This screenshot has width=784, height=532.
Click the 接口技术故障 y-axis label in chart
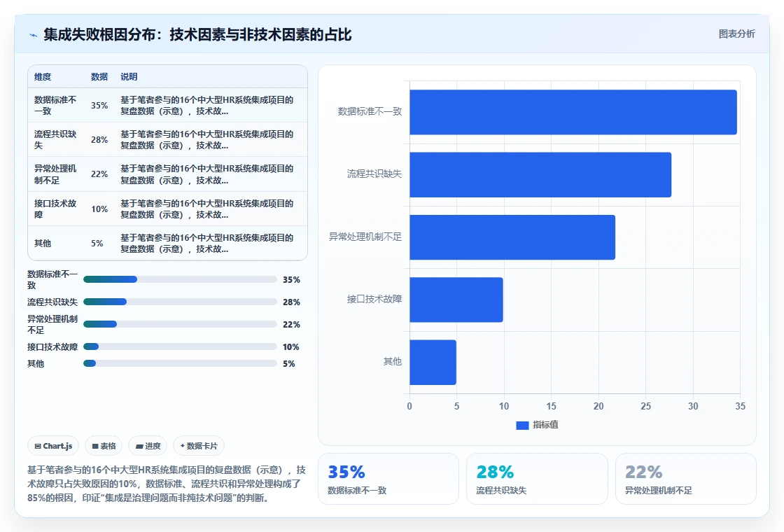click(x=374, y=299)
